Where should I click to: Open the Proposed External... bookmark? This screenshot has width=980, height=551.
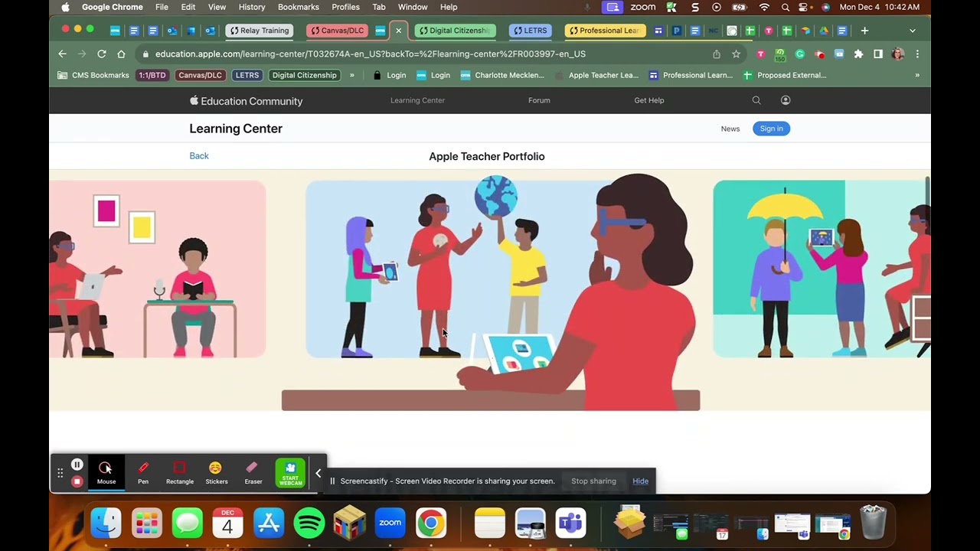[x=785, y=75]
